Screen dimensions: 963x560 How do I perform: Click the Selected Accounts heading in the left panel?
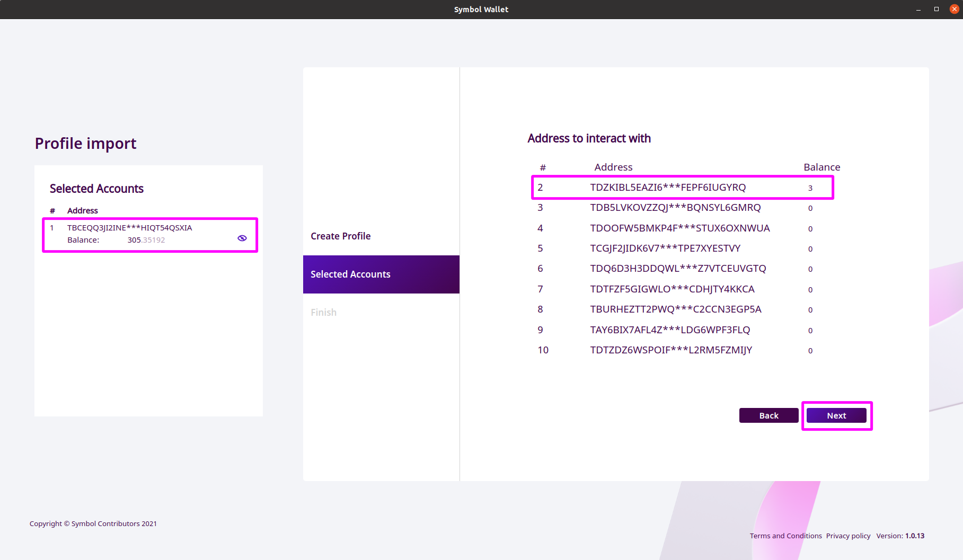click(x=96, y=189)
